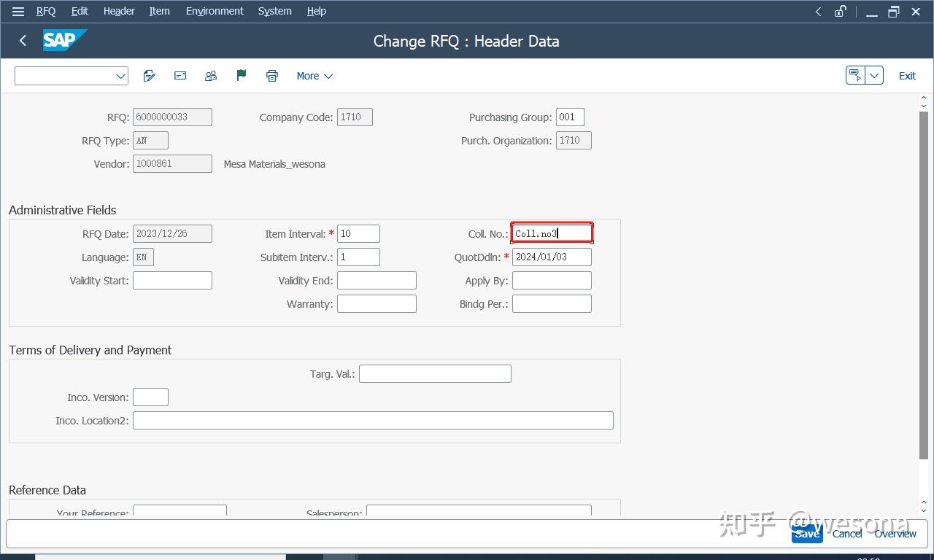Image resolution: width=934 pixels, height=560 pixels.
Task: Open the Services for Object chevron dropdown
Action: point(874,74)
